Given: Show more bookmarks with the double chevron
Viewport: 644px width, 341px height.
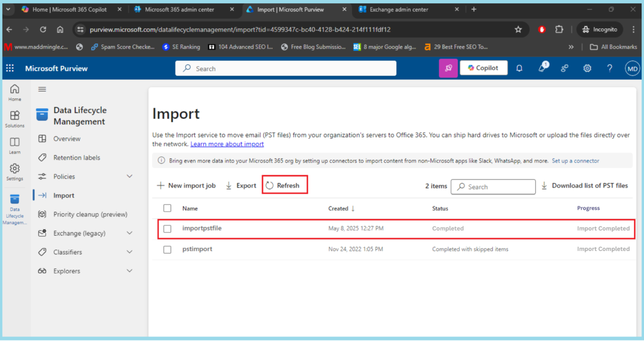Looking at the screenshot, I should click(x=571, y=47).
